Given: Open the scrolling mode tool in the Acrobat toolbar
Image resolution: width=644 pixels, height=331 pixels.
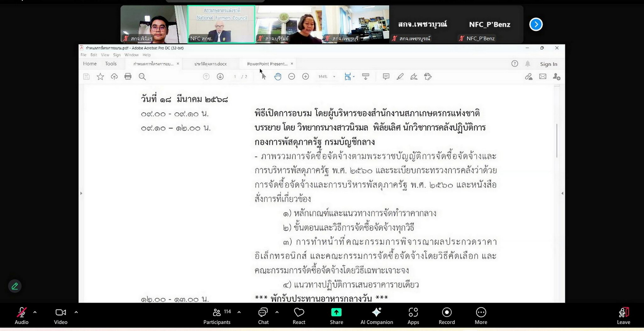Looking at the screenshot, I should tap(366, 77).
